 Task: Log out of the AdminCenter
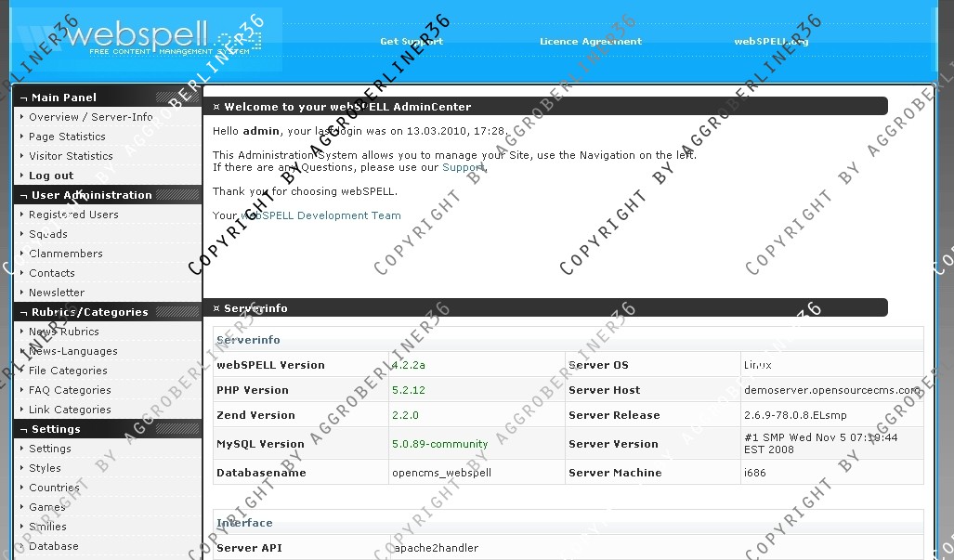[x=51, y=176]
